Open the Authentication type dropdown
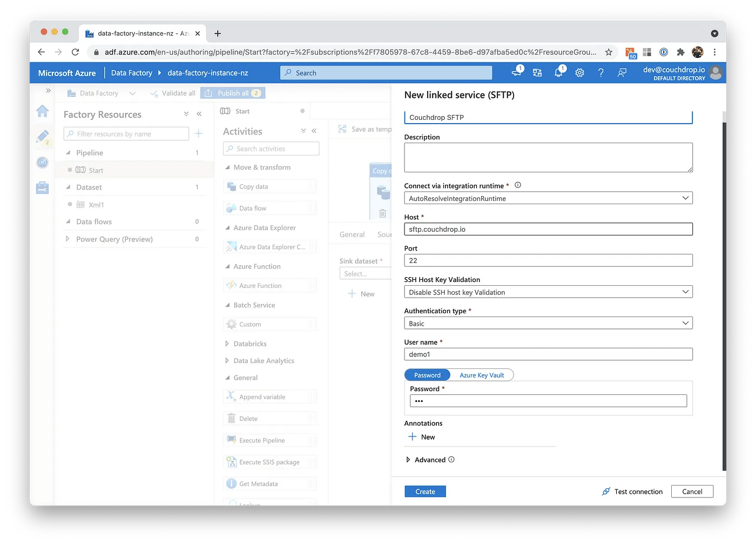This screenshot has height=545, width=756. pos(548,324)
